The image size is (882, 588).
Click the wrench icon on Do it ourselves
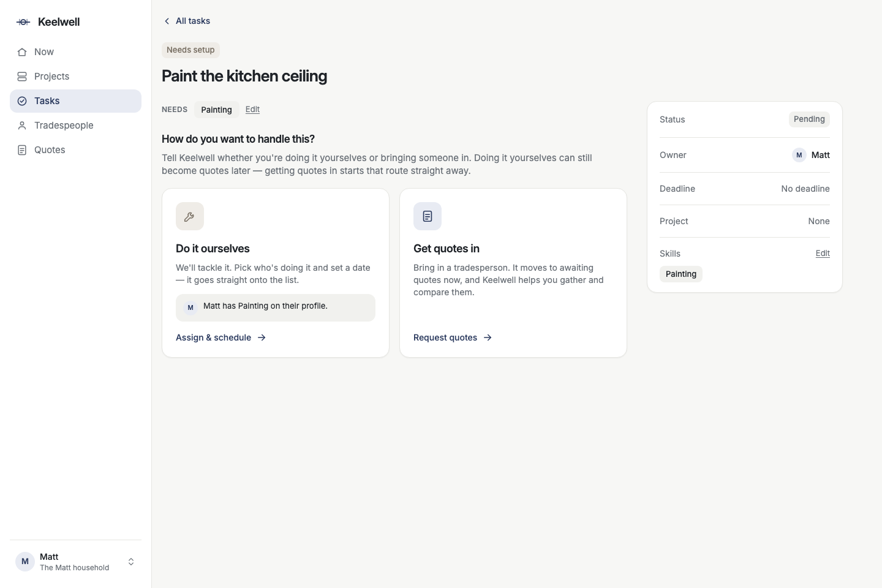(190, 216)
